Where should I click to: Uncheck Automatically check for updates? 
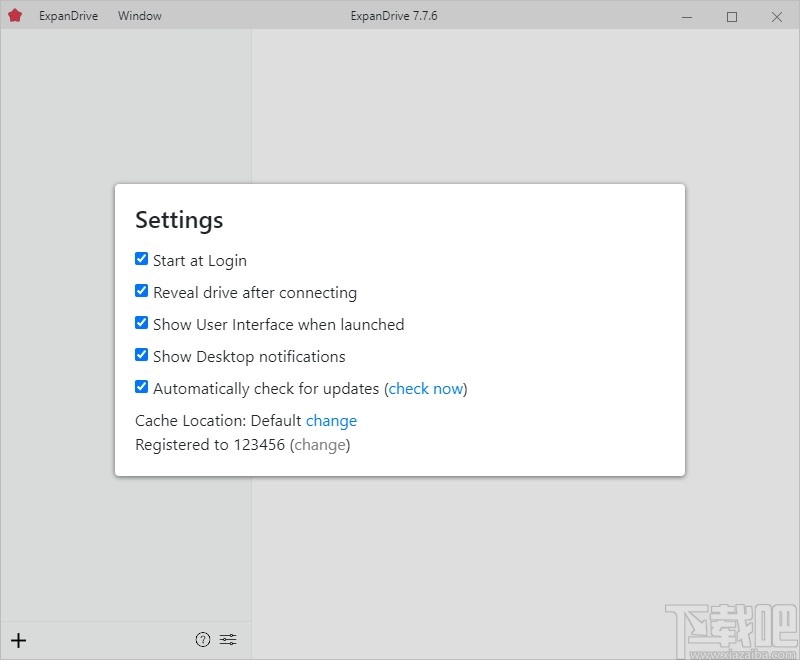pos(142,387)
